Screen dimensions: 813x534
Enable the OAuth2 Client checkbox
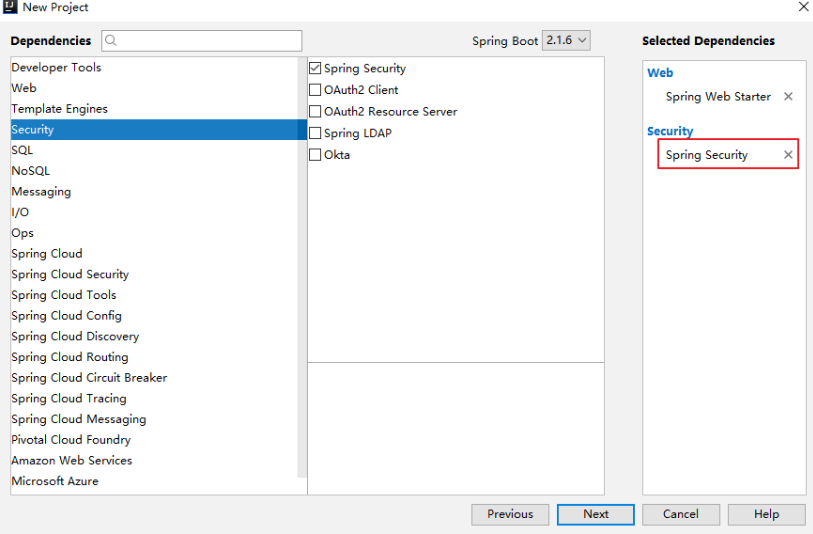(x=315, y=90)
